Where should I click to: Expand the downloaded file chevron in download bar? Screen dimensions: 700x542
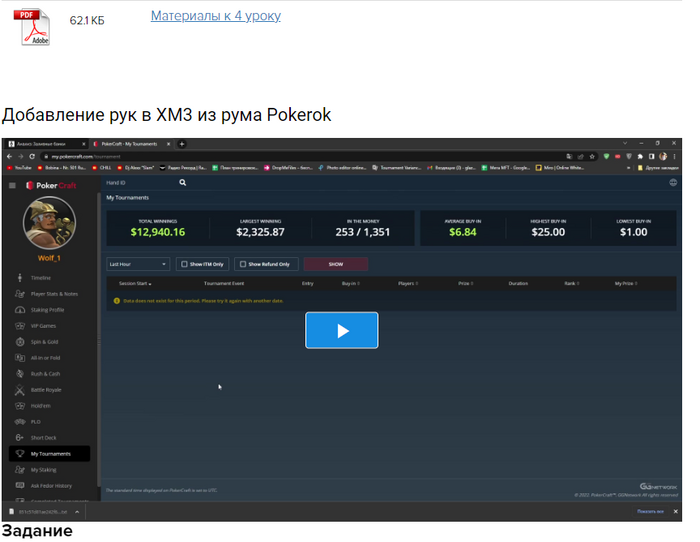click(x=77, y=512)
